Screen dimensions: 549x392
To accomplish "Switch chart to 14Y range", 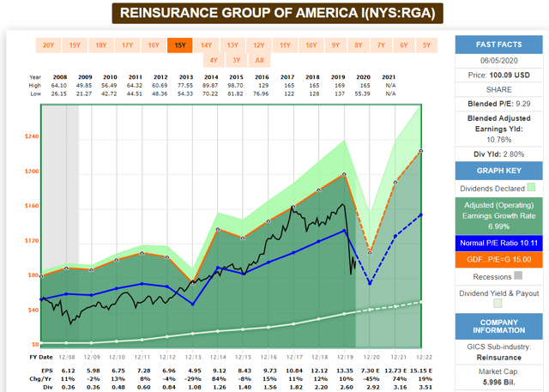I will click(x=206, y=45).
